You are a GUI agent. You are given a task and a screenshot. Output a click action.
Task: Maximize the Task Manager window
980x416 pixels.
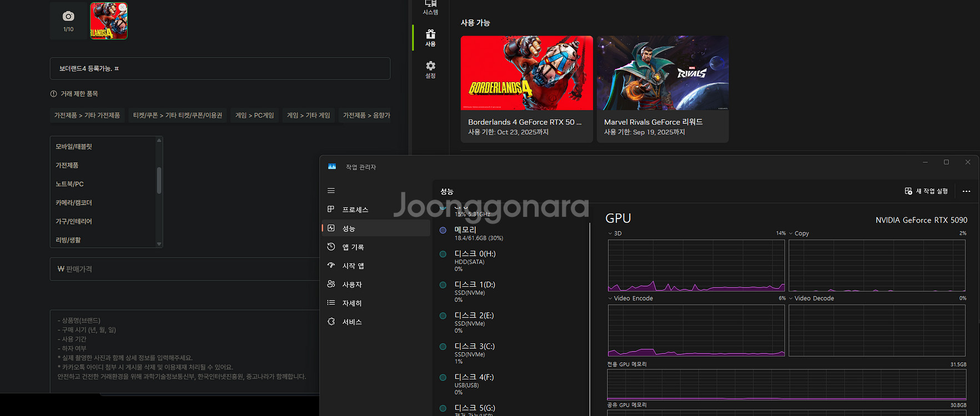(x=946, y=162)
